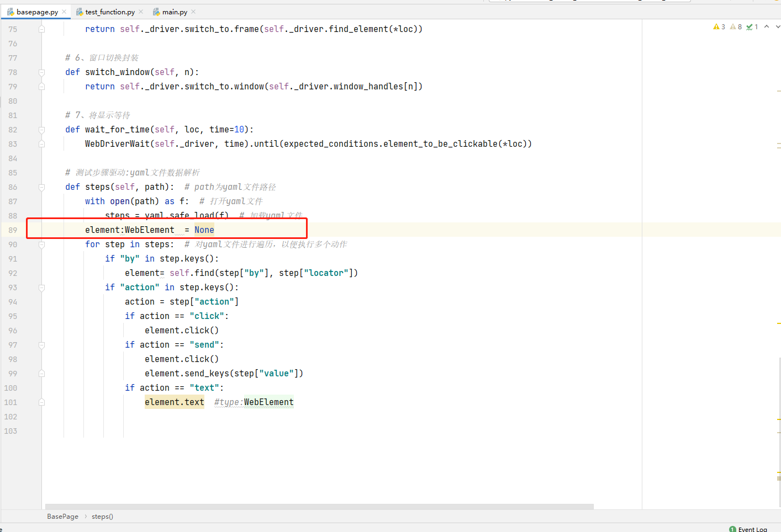
Task: Open the test_function.py editor tab
Action: pos(109,12)
